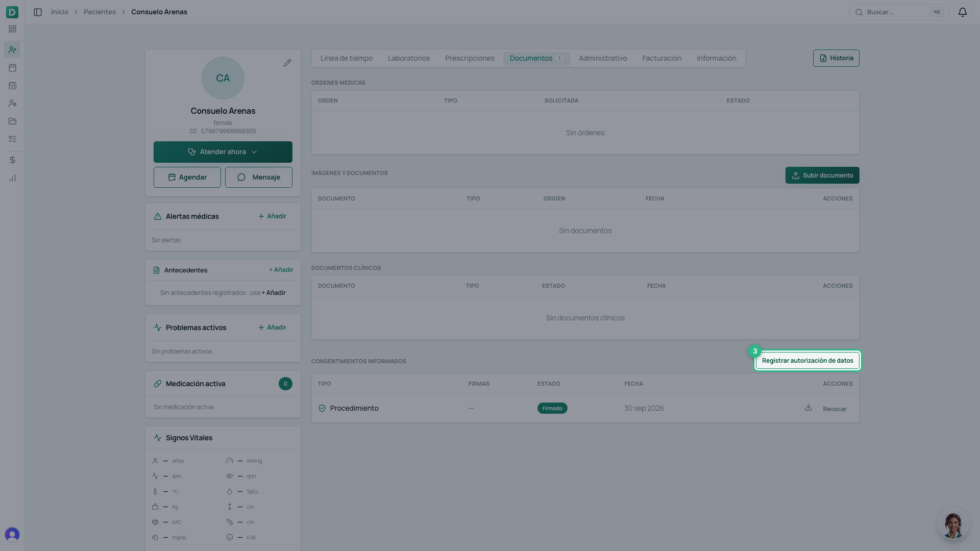Open notifications bell icon
The height and width of the screenshot is (551, 980).
[x=962, y=12]
